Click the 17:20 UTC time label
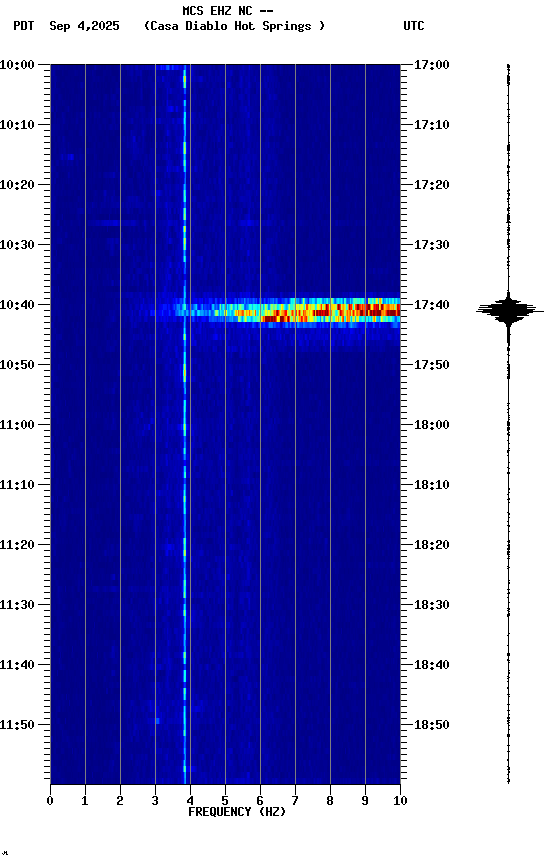 tap(432, 185)
